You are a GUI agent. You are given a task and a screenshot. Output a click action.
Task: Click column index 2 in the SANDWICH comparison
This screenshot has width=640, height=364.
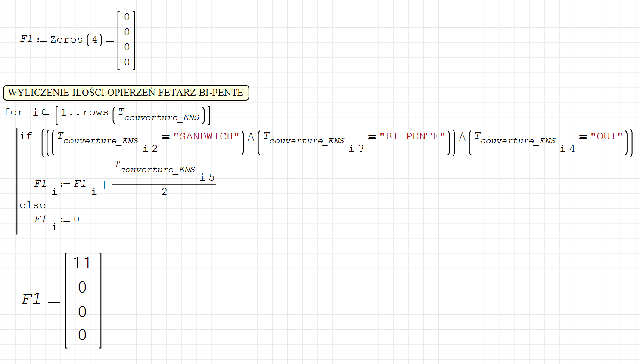pos(155,149)
